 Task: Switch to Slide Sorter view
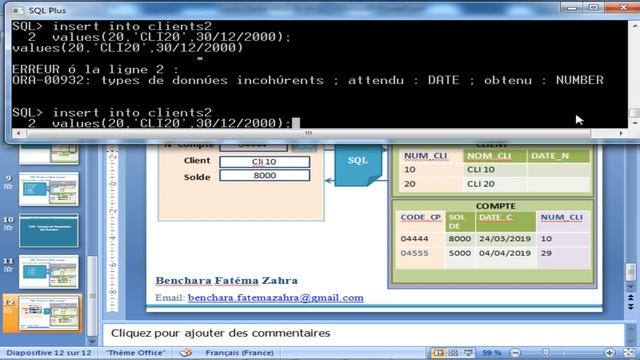pos(453,353)
